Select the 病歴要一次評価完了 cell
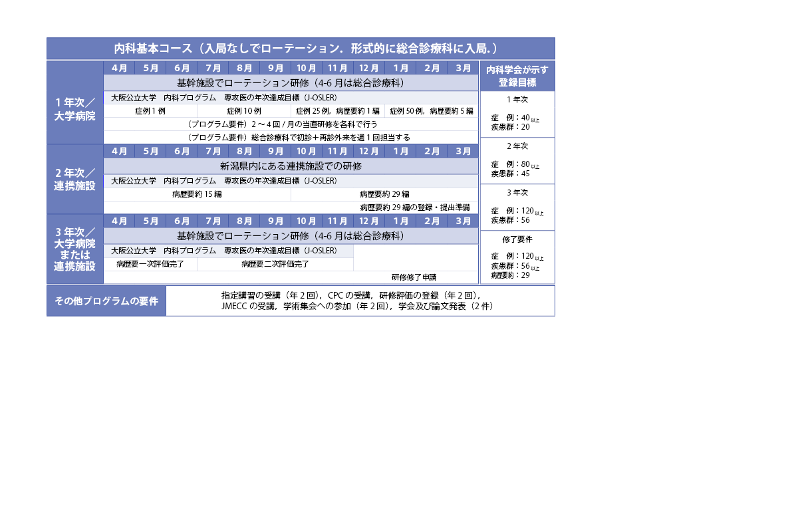798x532 pixels. coord(150,264)
